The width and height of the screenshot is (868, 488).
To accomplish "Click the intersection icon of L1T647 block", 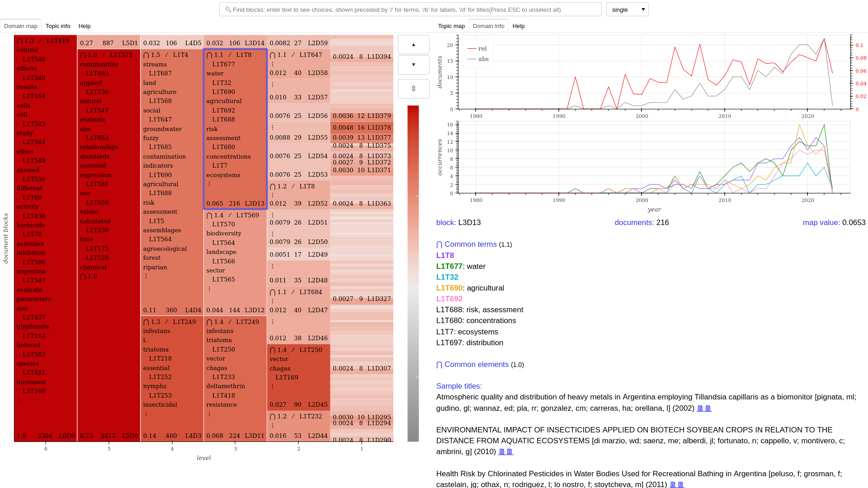I will [273, 55].
